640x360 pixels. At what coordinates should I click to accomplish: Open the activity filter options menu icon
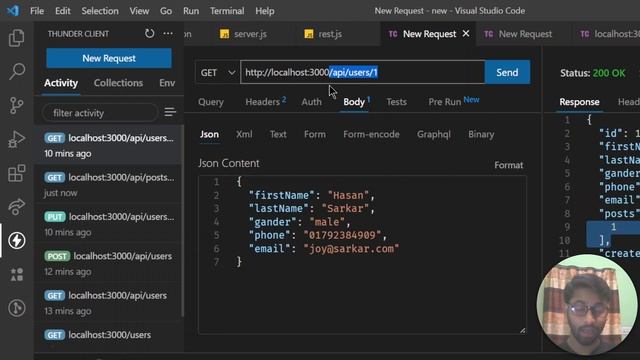tap(170, 112)
